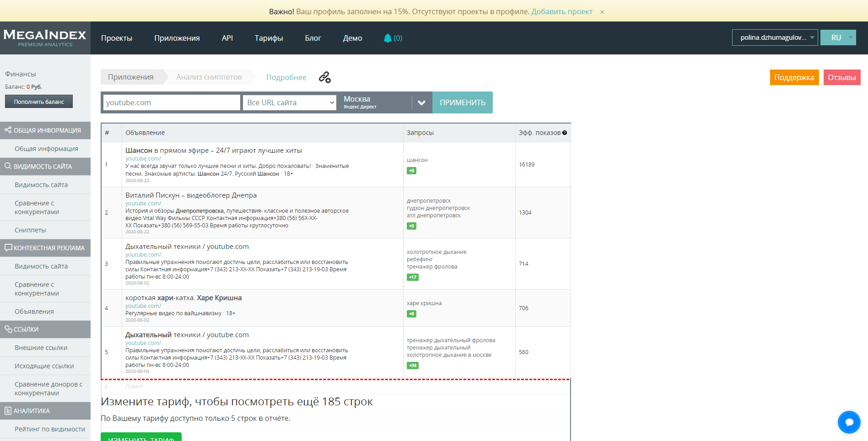The width and height of the screenshot is (868, 441).
Task: Collapse the Контекстная реклама section header
Action: tap(45, 248)
